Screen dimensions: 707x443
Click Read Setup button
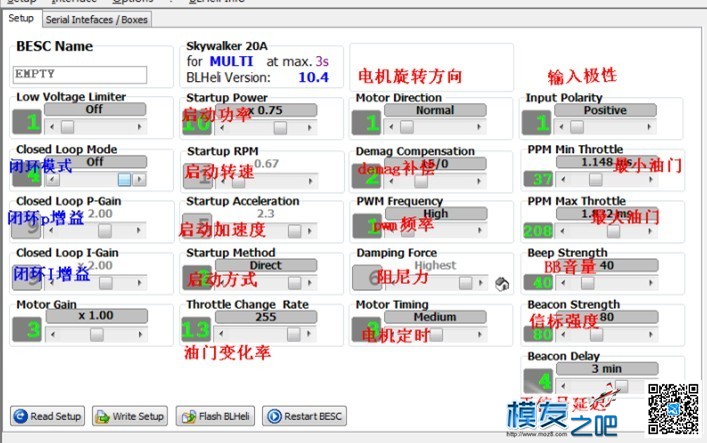click(x=47, y=416)
